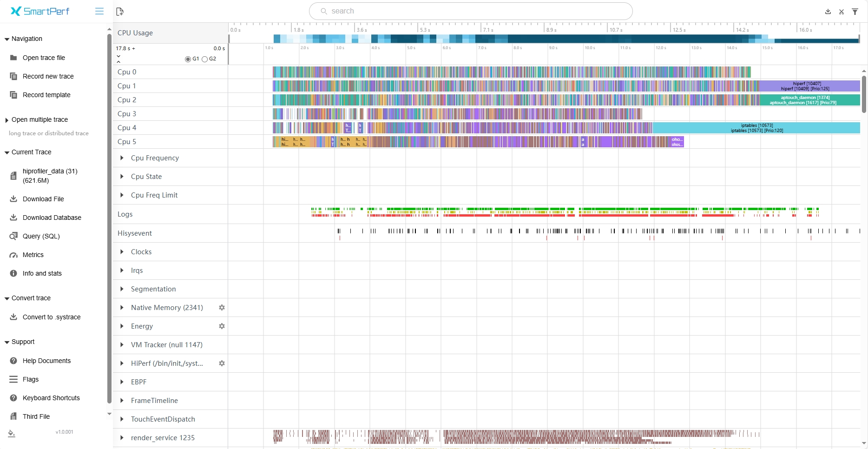Image resolution: width=868 pixels, height=449 pixels.
Task: Expand Open multiple trace section
Action: [7, 120]
